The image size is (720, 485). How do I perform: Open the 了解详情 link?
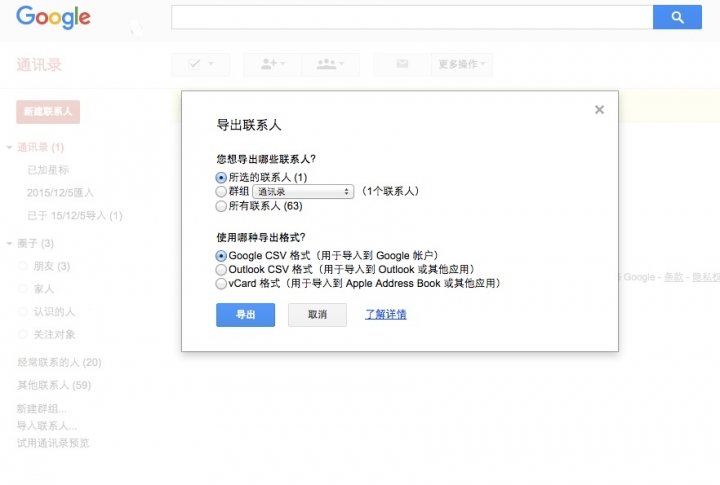386,315
